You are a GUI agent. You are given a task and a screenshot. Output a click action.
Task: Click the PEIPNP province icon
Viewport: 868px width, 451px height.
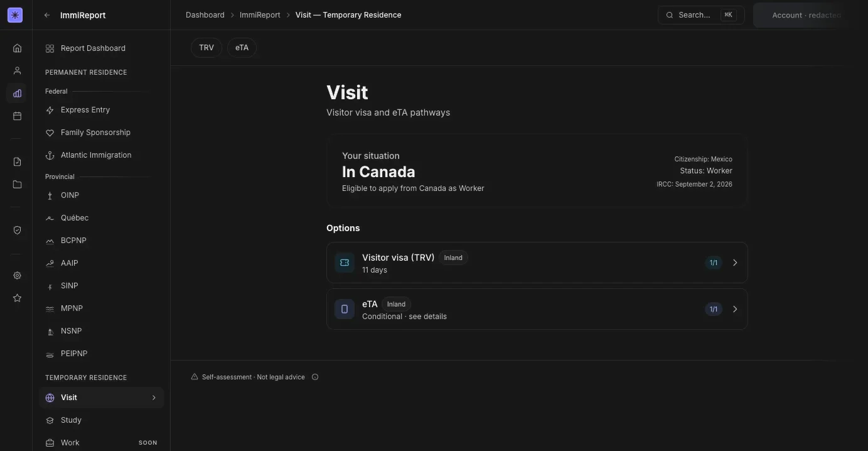coord(50,354)
